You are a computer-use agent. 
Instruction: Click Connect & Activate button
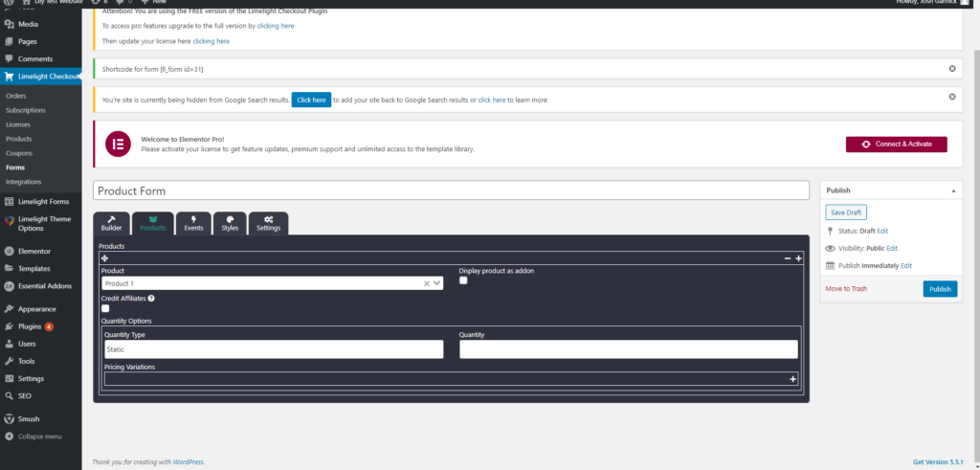tap(896, 145)
